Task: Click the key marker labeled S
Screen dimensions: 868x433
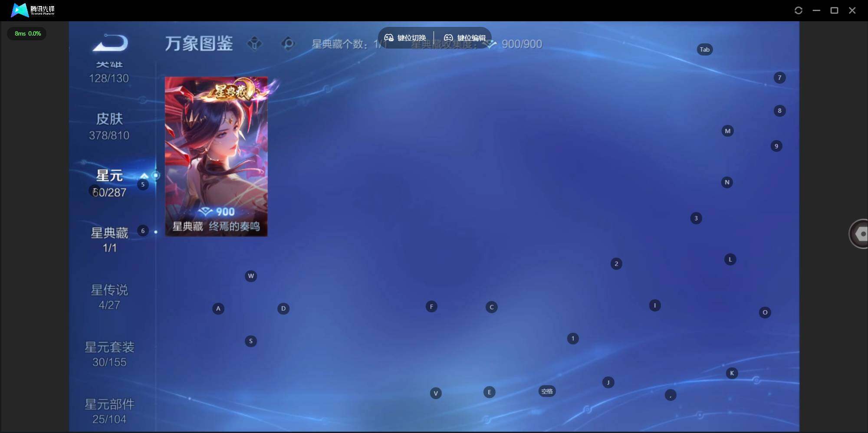Action: pos(251,341)
